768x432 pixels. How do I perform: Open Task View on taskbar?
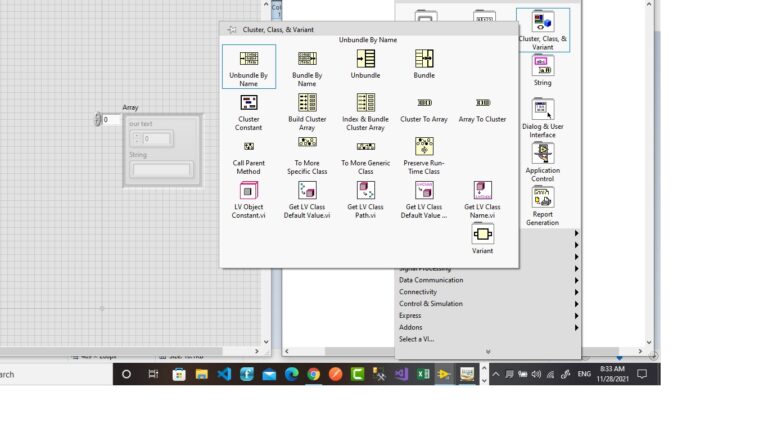tap(153, 374)
